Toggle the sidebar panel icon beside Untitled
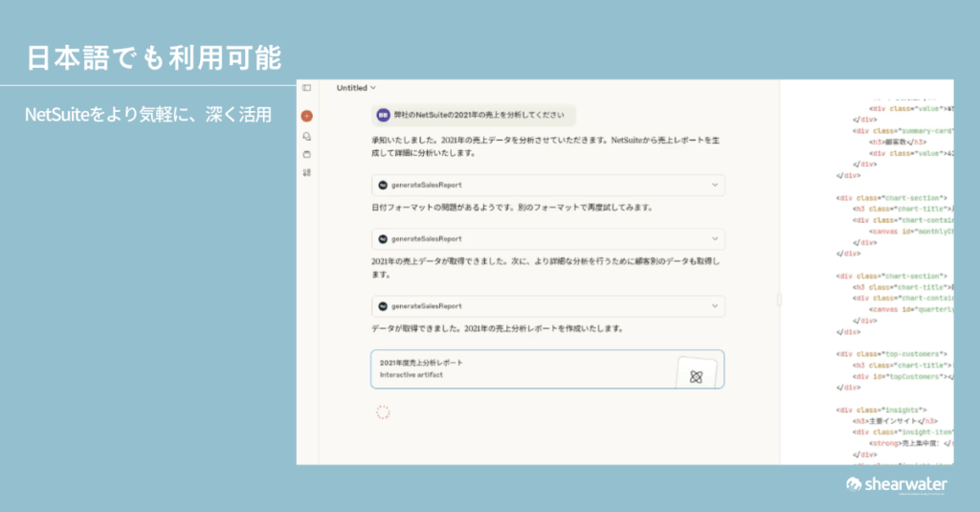This screenshot has height=512, width=980. click(306, 88)
